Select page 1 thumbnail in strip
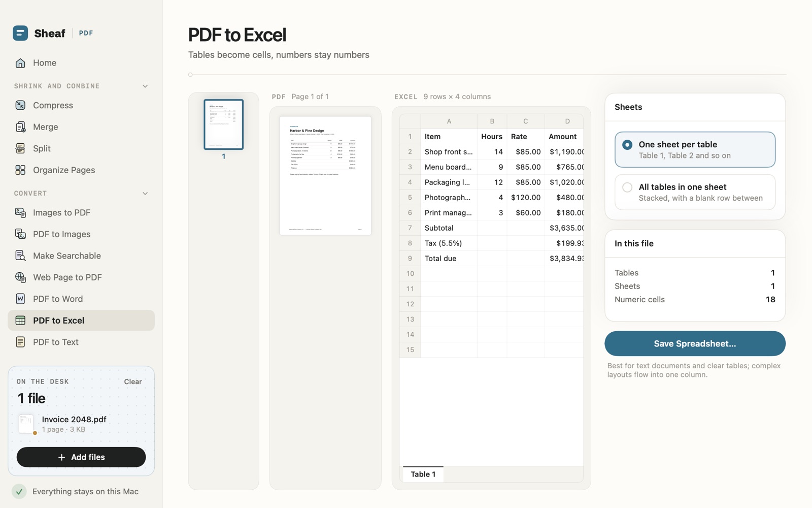Viewport: 812px width, 508px height. point(223,124)
